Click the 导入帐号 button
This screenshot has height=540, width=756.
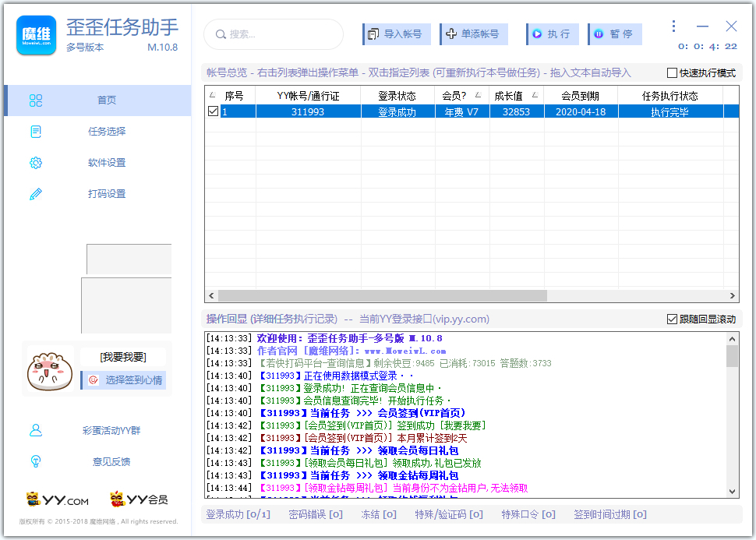(397, 34)
